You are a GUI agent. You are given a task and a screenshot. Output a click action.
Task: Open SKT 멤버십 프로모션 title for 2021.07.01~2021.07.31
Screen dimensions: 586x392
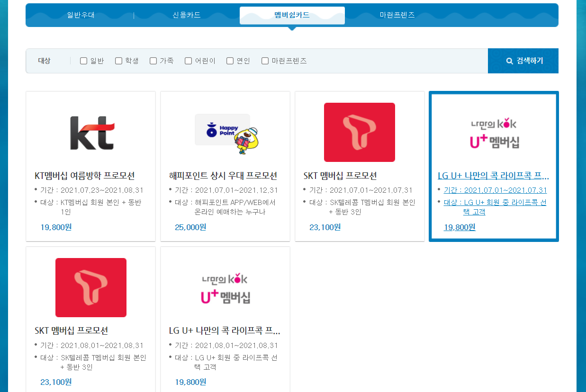[340, 176]
